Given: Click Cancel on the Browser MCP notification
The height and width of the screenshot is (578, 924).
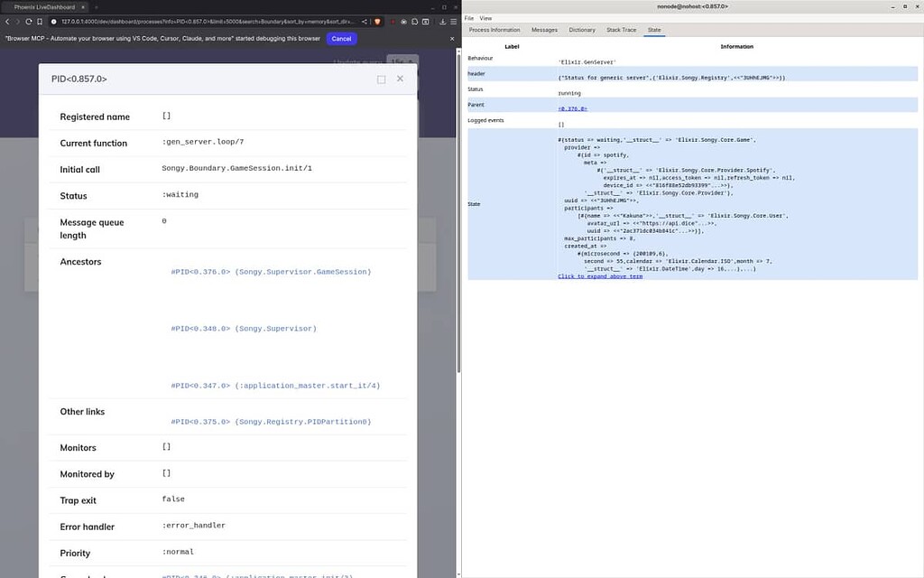Looking at the screenshot, I should click(x=341, y=38).
